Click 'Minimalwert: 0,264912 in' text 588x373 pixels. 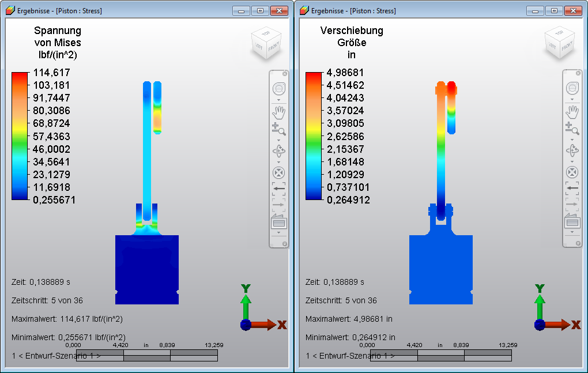coord(350,337)
